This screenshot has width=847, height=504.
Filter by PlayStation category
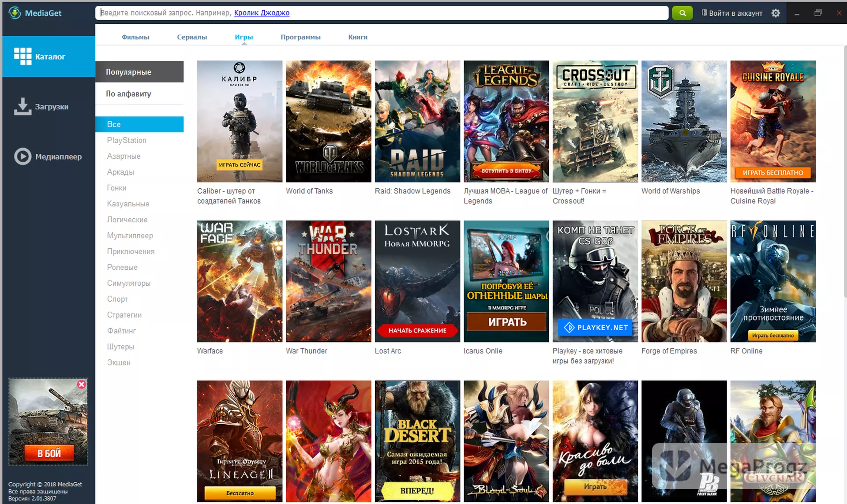point(127,140)
